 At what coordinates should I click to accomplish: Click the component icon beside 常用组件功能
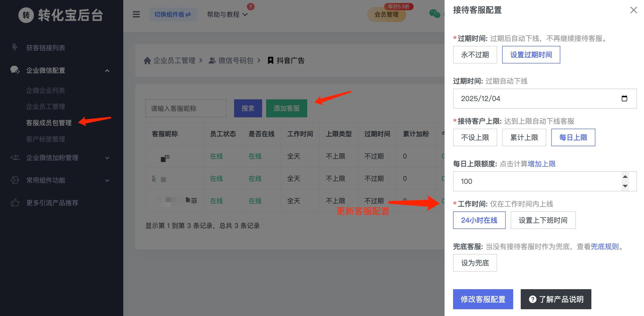pos(15,180)
